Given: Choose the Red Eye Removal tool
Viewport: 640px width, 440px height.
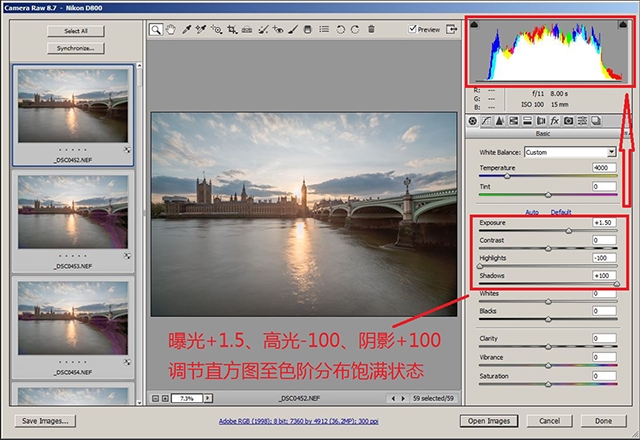Looking at the screenshot, I should (278, 30).
